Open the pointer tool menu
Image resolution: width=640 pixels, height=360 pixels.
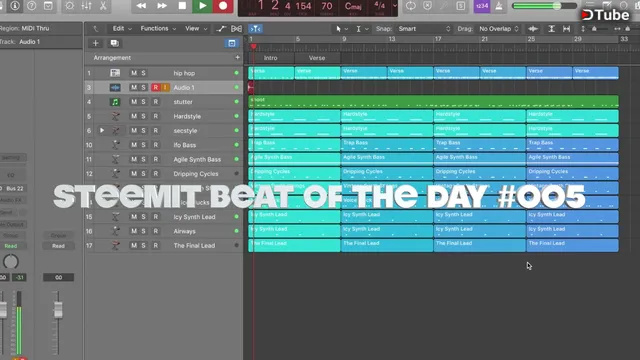tap(342, 29)
